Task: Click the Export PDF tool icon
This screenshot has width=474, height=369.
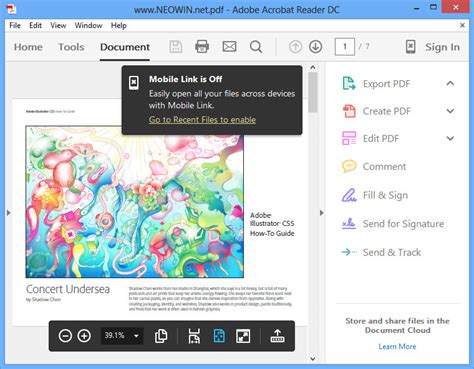Action: (x=349, y=84)
